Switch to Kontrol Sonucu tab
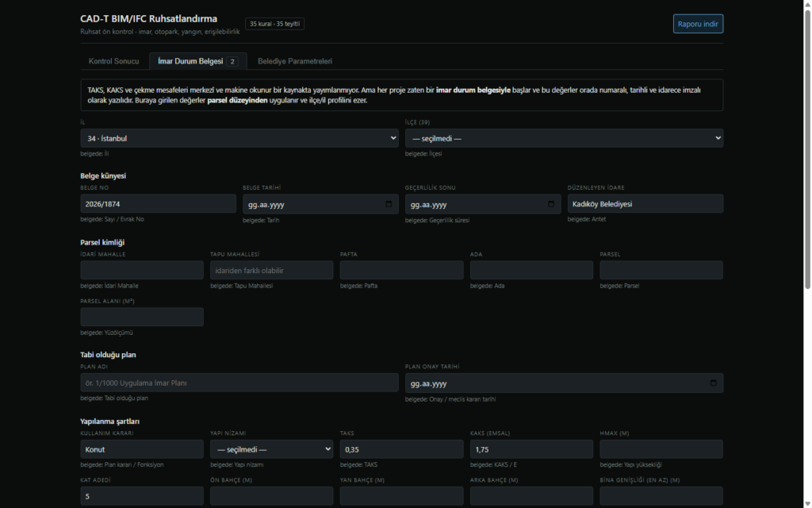812x508 pixels. coord(114,61)
